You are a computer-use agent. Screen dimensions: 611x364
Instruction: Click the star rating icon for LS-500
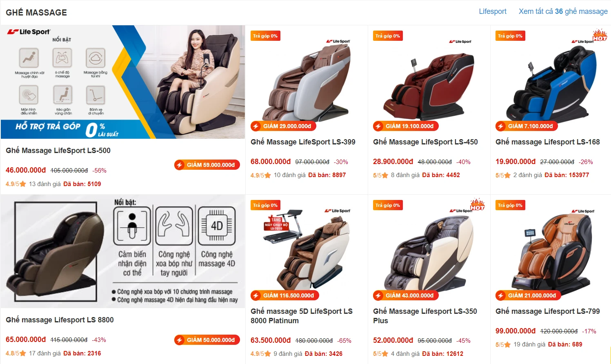point(23,184)
